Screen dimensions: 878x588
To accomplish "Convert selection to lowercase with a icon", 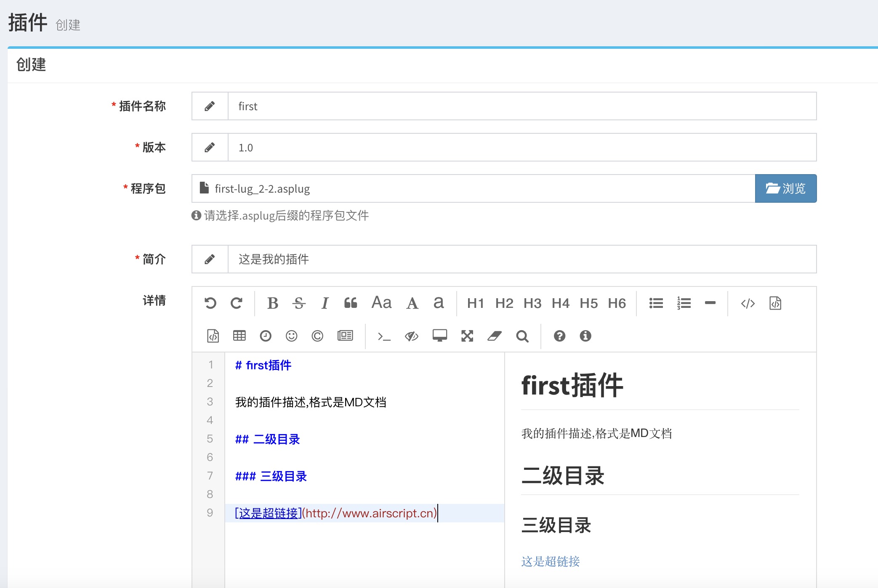I will pyautogui.click(x=439, y=302).
